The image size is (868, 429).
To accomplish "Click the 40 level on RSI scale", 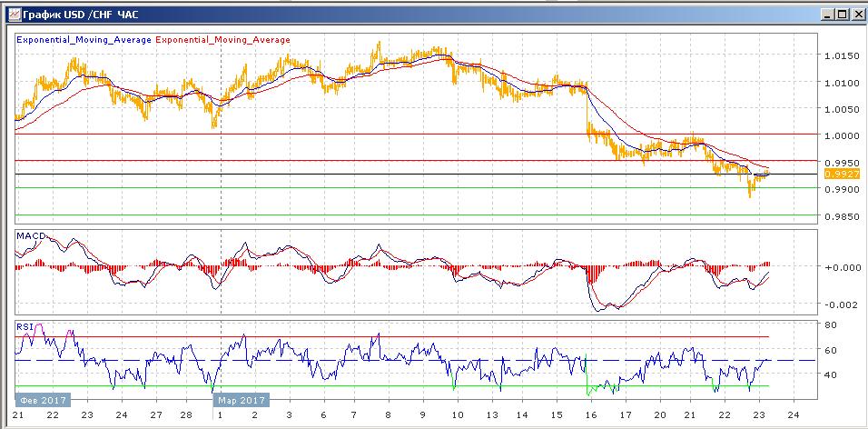I will coord(830,374).
